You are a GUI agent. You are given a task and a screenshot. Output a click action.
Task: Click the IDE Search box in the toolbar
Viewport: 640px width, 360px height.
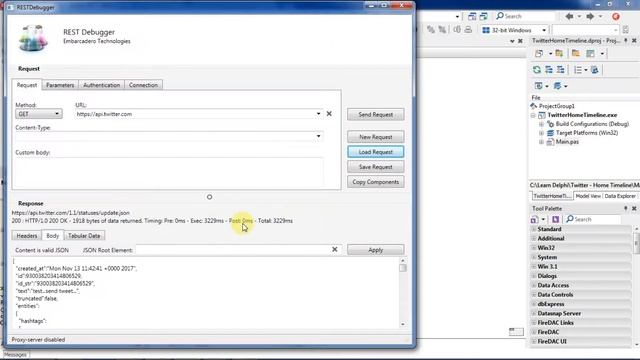525,16
